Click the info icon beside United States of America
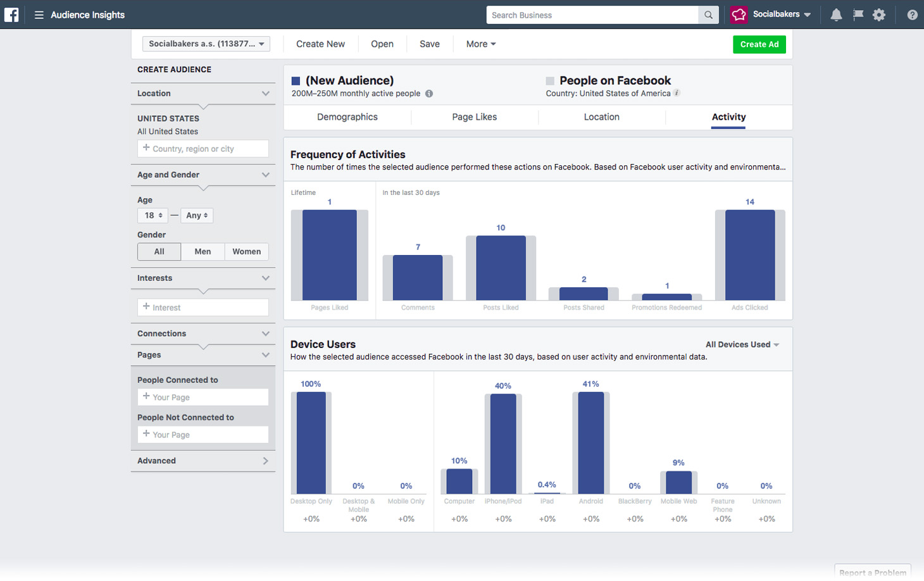This screenshot has height=581, width=924. click(x=677, y=93)
